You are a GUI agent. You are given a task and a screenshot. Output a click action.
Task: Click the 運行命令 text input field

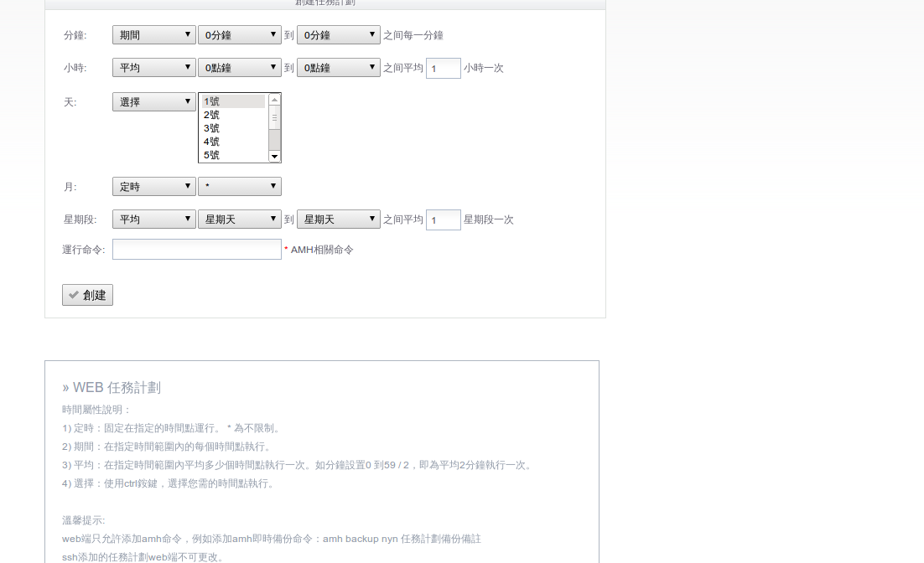(197, 250)
